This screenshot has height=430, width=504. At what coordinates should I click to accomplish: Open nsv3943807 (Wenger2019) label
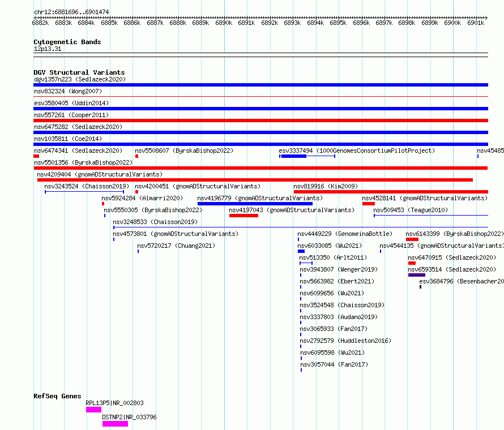339,269
